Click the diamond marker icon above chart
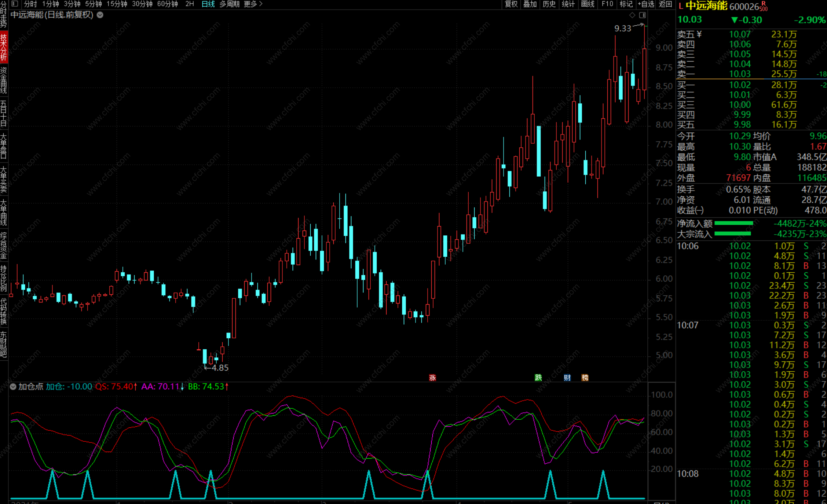This screenshot has height=504, width=827. coord(632,15)
